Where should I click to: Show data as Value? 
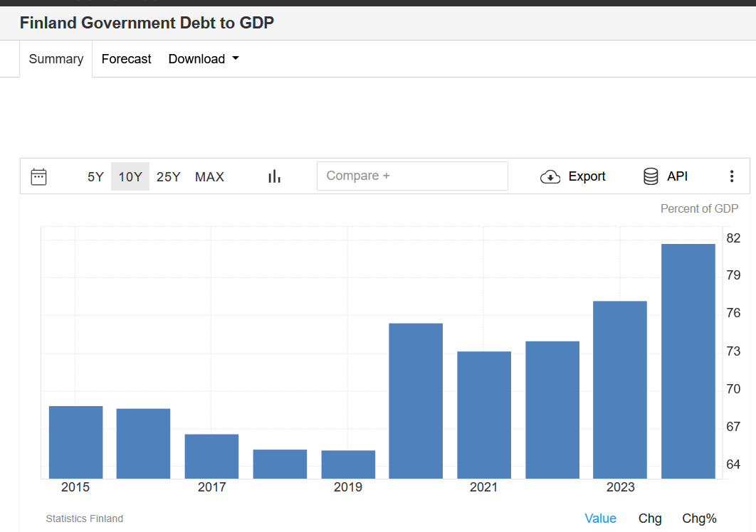(600, 518)
